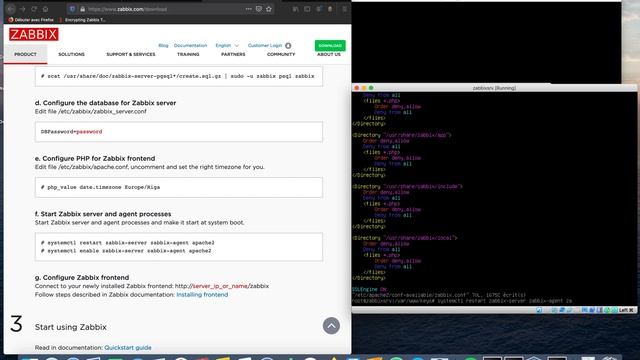The height and width of the screenshot is (360, 640).
Task: Click 'g. Configure Zabbix frontend' heading
Action: [82, 278]
